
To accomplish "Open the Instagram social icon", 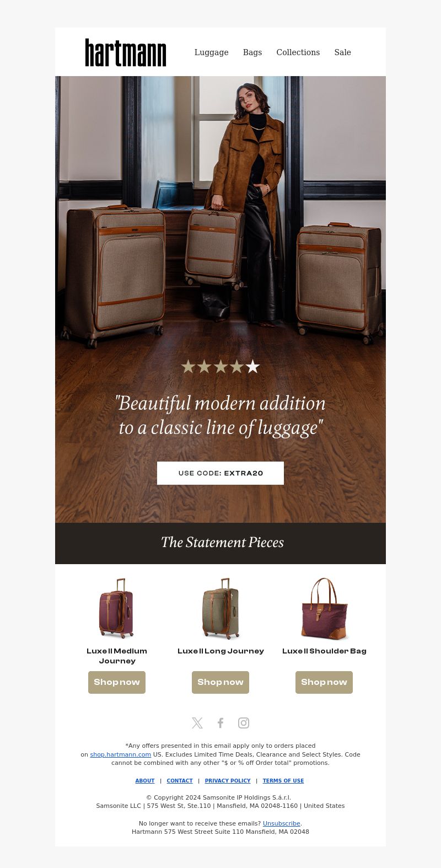I will pos(244,723).
